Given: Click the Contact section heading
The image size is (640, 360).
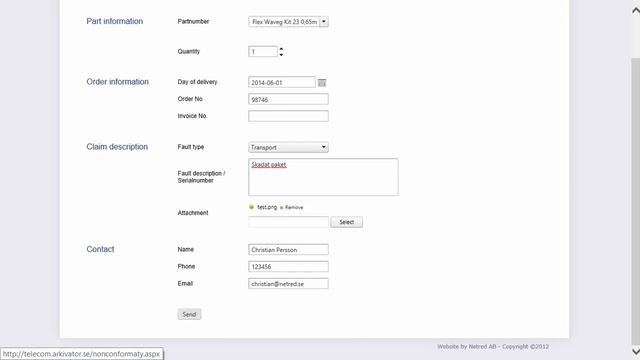Looking at the screenshot, I should (x=100, y=249).
